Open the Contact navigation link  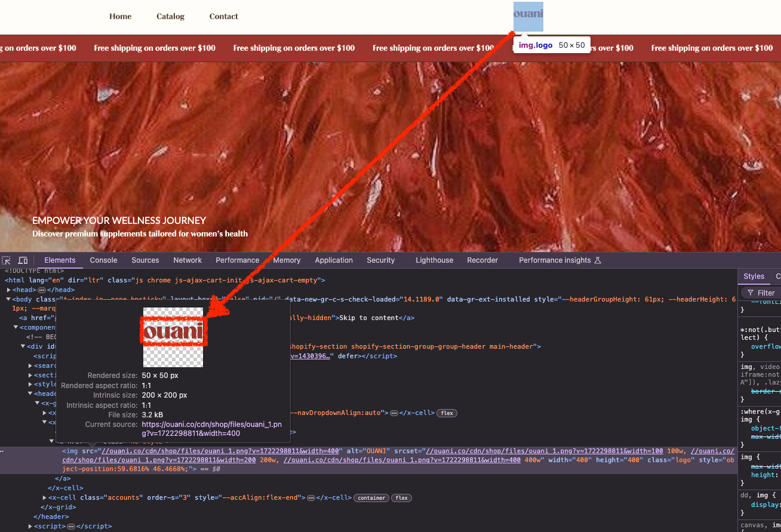[224, 17]
